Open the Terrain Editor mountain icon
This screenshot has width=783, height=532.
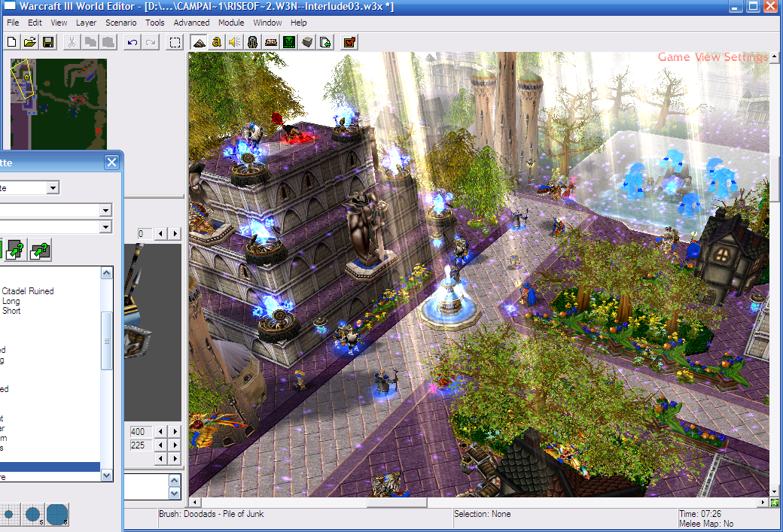click(199, 42)
